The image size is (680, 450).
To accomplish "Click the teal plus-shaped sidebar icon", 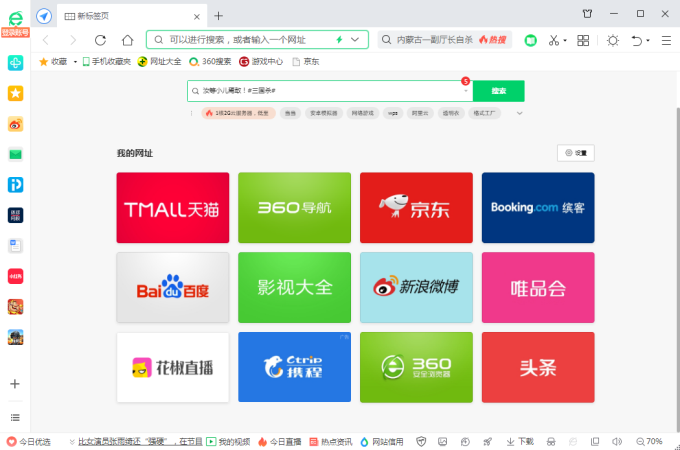I will pos(15,63).
